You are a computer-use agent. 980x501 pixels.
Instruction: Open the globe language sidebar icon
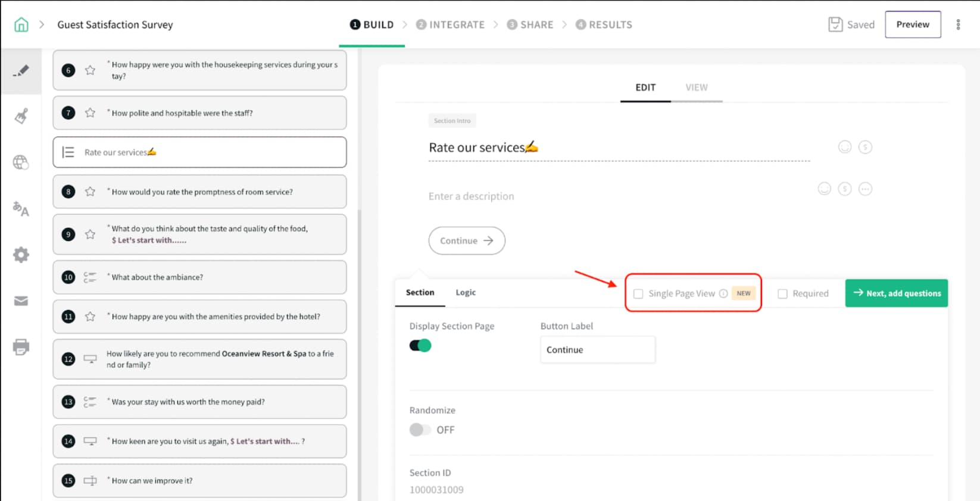(x=21, y=162)
